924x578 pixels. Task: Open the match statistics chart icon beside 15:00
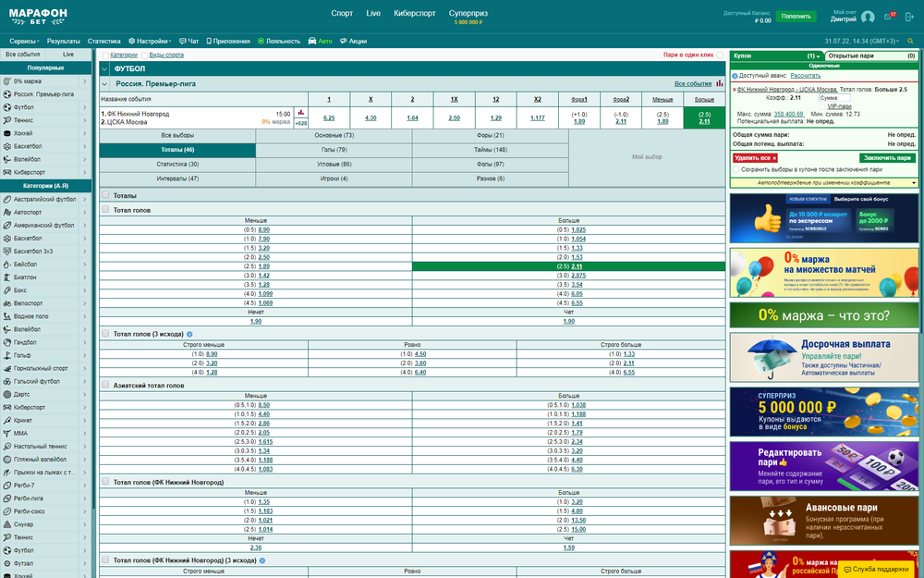pyautogui.click(x=300, y=113)
